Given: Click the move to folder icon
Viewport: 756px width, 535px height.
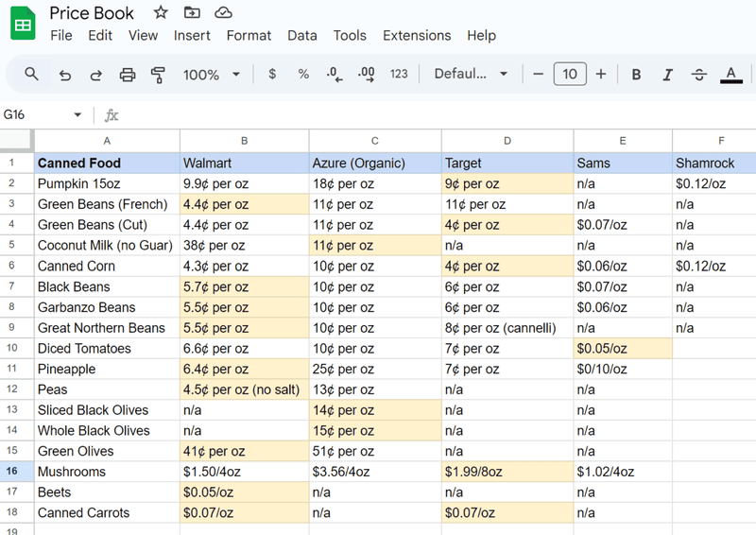Looking at the screenshot, I should pos(192,12).
